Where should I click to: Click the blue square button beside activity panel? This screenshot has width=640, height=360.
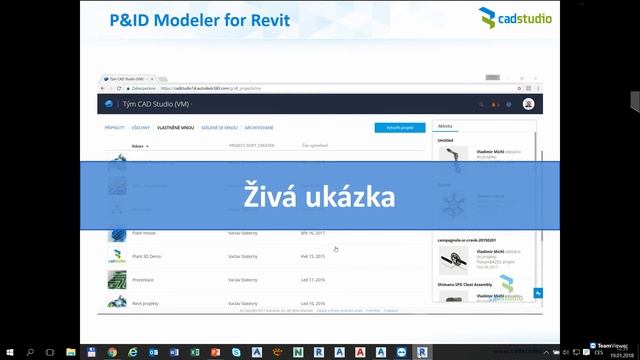coord(538,293)
